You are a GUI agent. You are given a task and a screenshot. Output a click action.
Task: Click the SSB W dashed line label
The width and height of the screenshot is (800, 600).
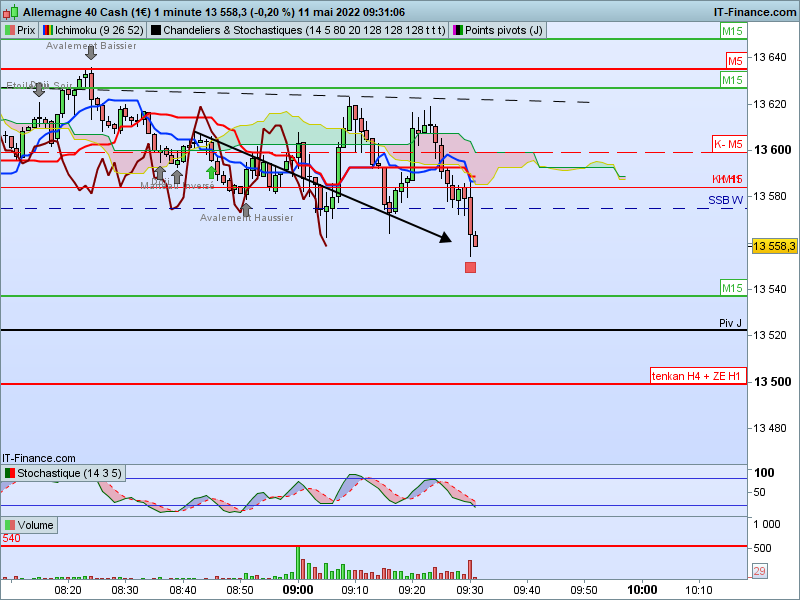tap(725, 200)
